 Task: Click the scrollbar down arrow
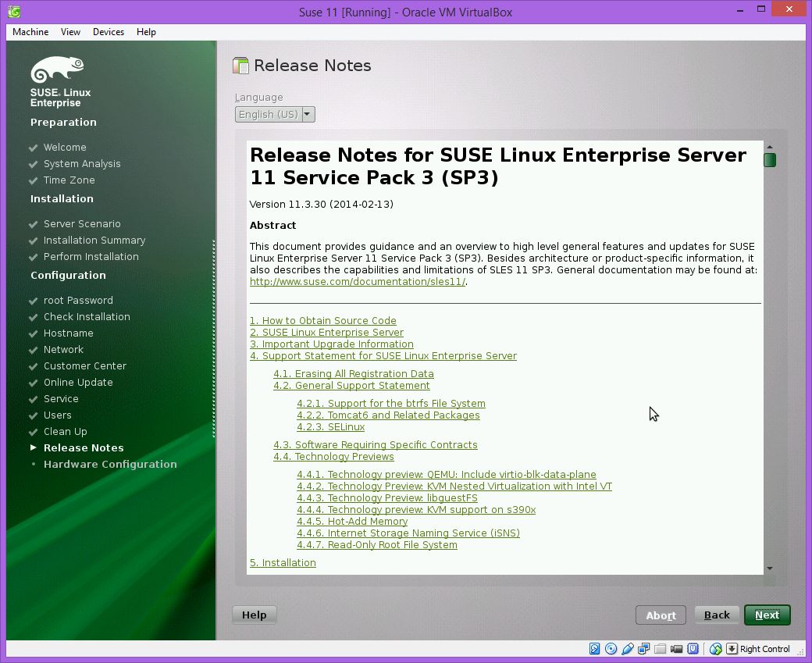[x=770, y=569]
